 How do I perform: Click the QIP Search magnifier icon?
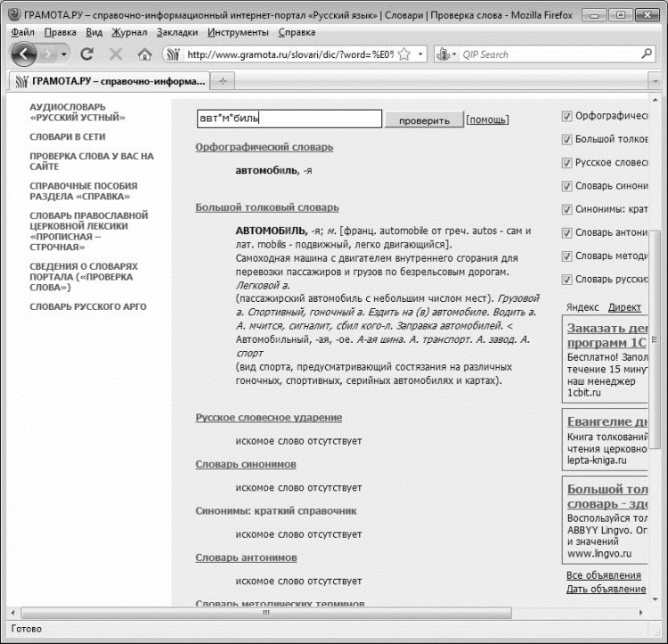[x=647, y=54]
